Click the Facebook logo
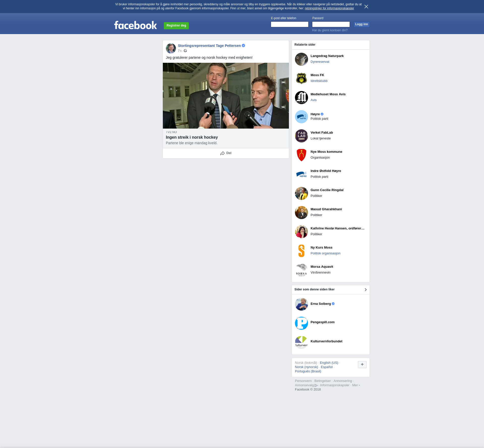This screenshot has height=448, width=484. (135, 25)
